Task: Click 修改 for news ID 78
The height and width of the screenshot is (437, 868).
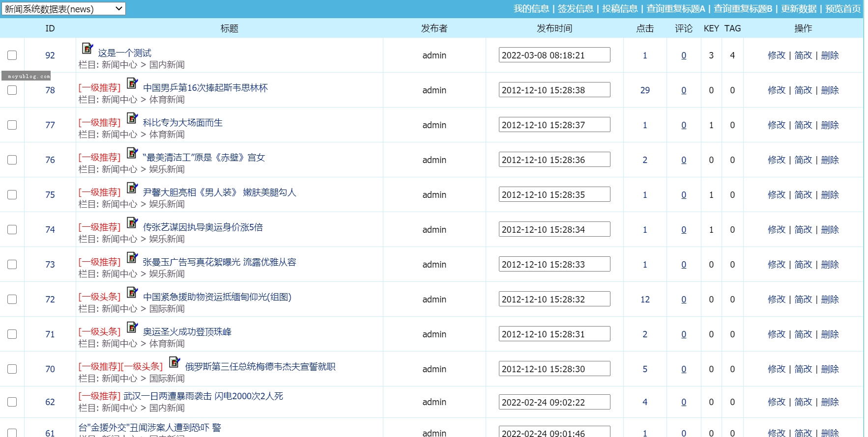Action: pyautogui.click(x=777, y=90)
